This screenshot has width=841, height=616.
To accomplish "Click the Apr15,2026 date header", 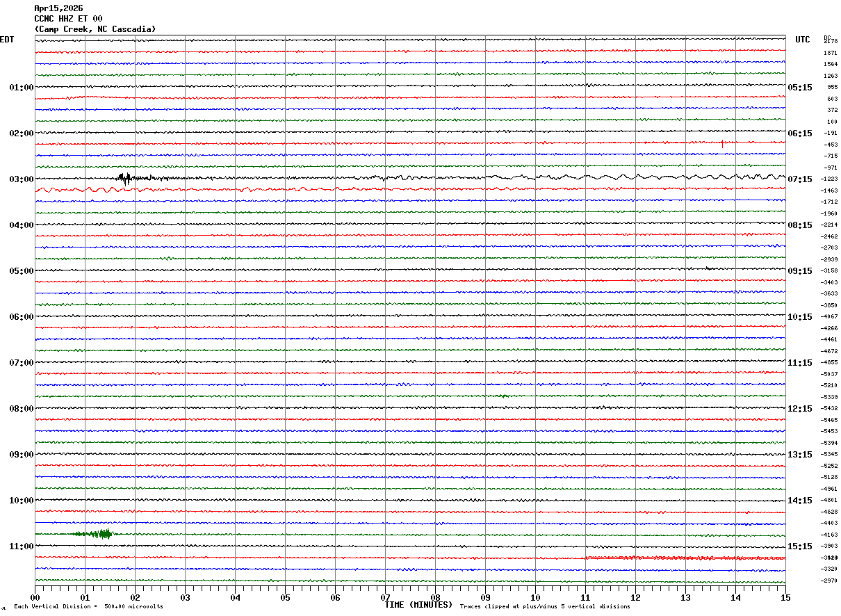I will (58, 8).
